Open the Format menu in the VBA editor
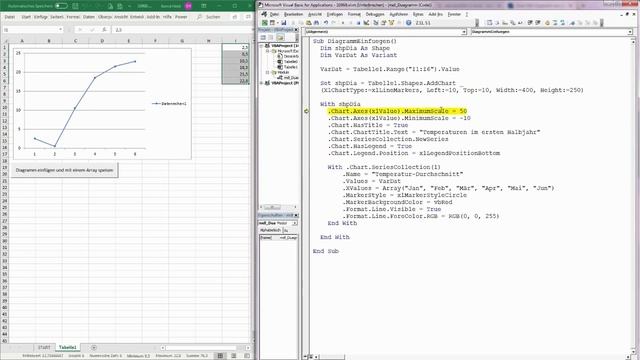 click(354, 14)
